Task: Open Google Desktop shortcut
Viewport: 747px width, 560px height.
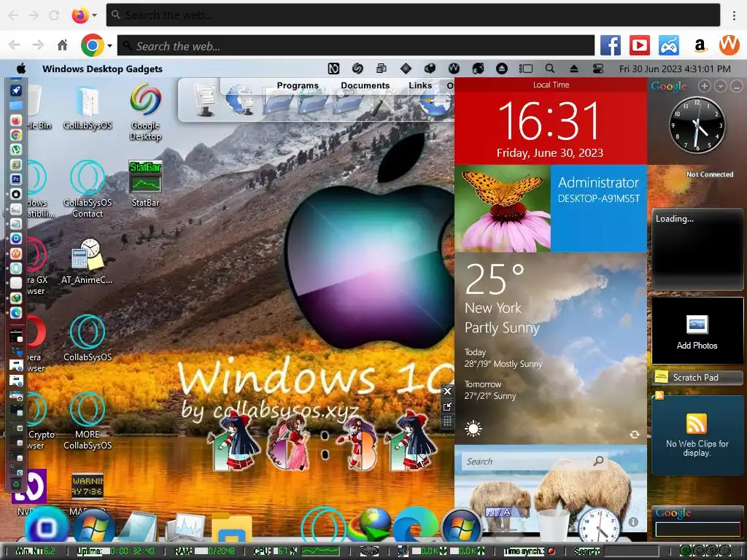Action: click(x=145, y=112)
